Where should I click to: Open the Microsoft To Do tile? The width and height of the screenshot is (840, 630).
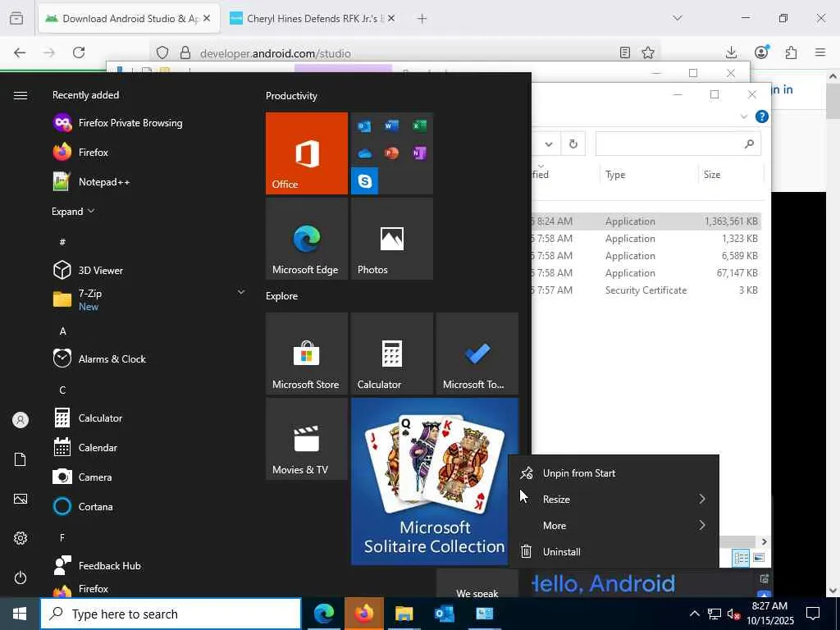pyautogui.click(x=477, y=354)
